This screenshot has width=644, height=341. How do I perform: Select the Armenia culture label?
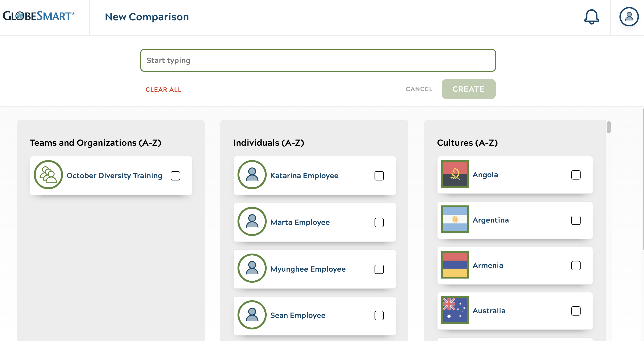[x=488, y=265]
